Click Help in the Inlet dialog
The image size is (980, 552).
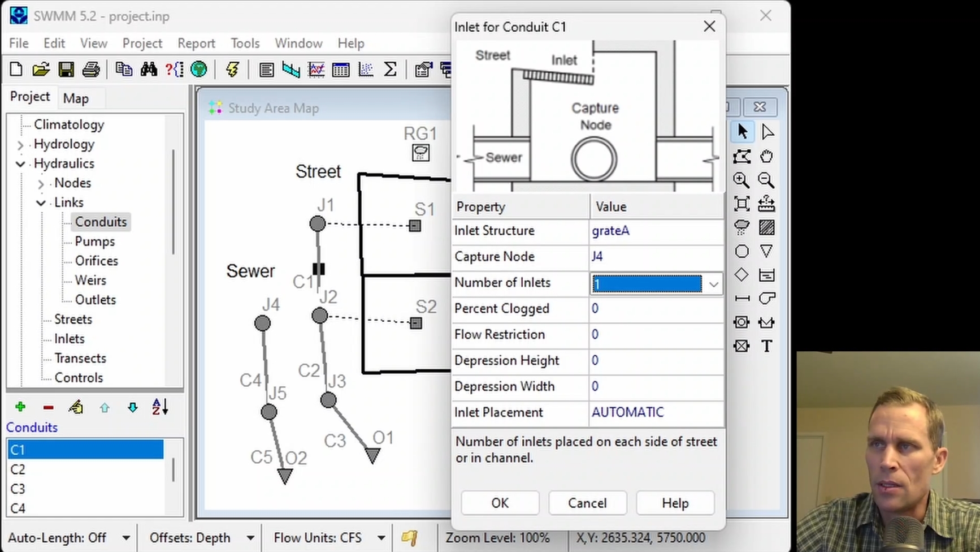coord(675,503)
